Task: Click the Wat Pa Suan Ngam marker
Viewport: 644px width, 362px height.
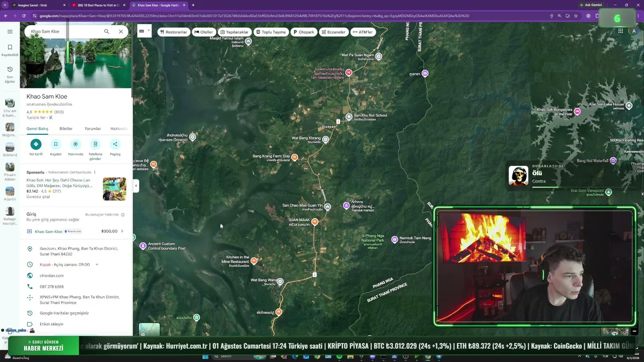Action: [x=378, y=56]
